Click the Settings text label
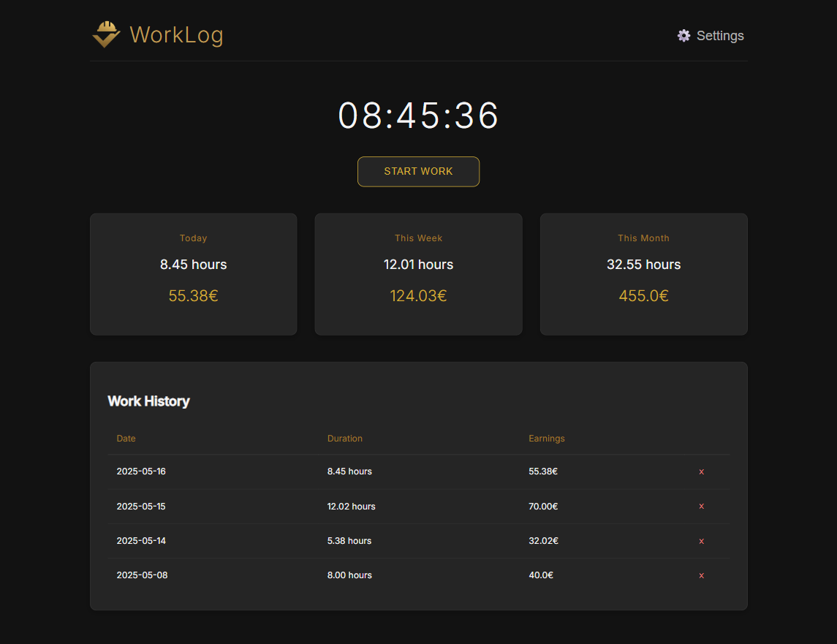 tap(720, 35)
